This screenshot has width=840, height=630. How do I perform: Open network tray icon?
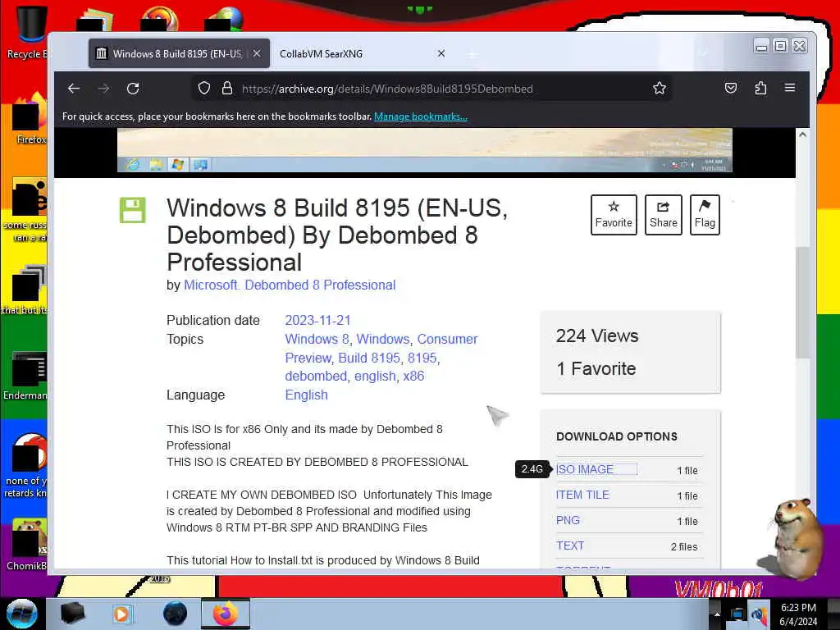tap(737, 615)
